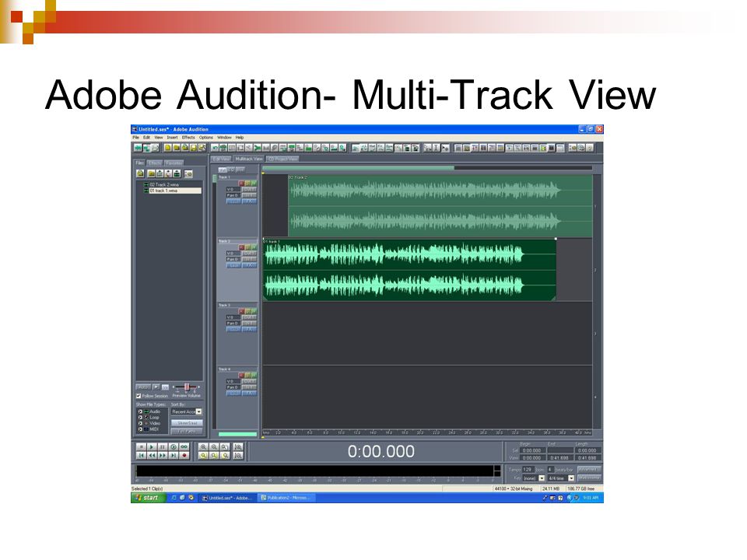Image resolution: width=747 pixels, height=560 pixels.
Task: Click the Rewind transport button
Action: point(152,456)
